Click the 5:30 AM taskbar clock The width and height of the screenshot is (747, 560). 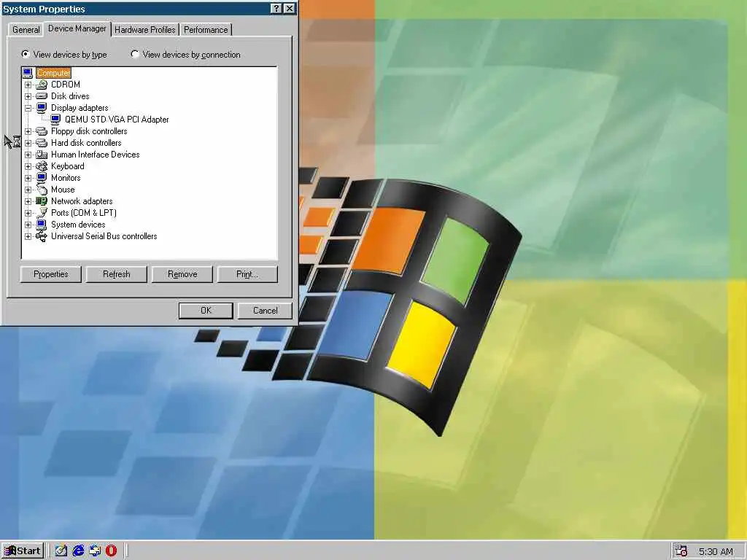[716, 551]
